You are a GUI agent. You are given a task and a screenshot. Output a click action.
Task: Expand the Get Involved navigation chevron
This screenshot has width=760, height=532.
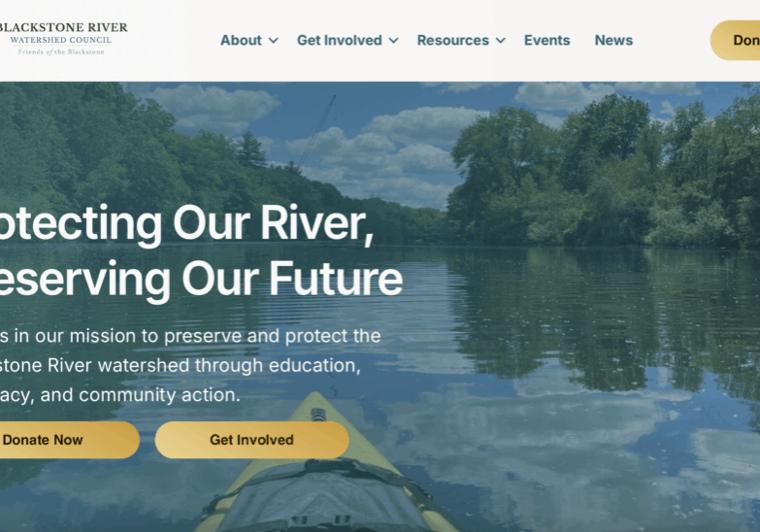(393, 41)
